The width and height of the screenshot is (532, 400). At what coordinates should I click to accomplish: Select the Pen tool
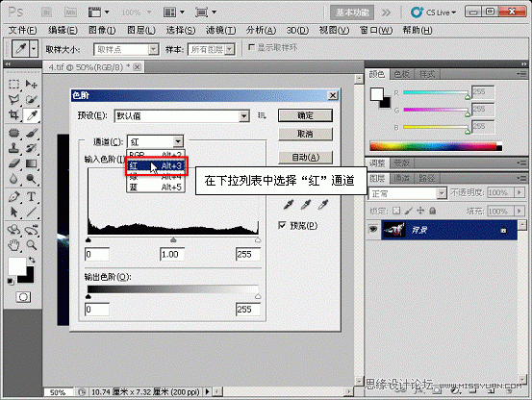[x=13, y=196]
